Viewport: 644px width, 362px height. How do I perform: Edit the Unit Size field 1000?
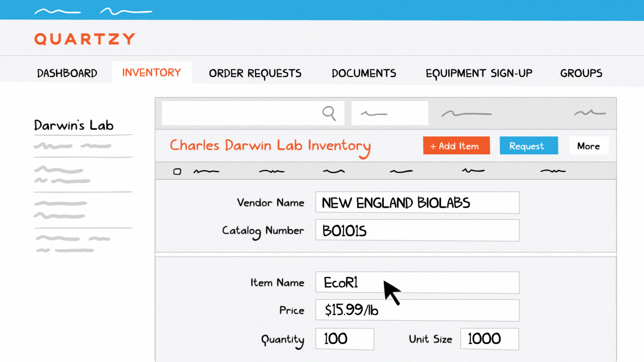click(x=490, y=339)
